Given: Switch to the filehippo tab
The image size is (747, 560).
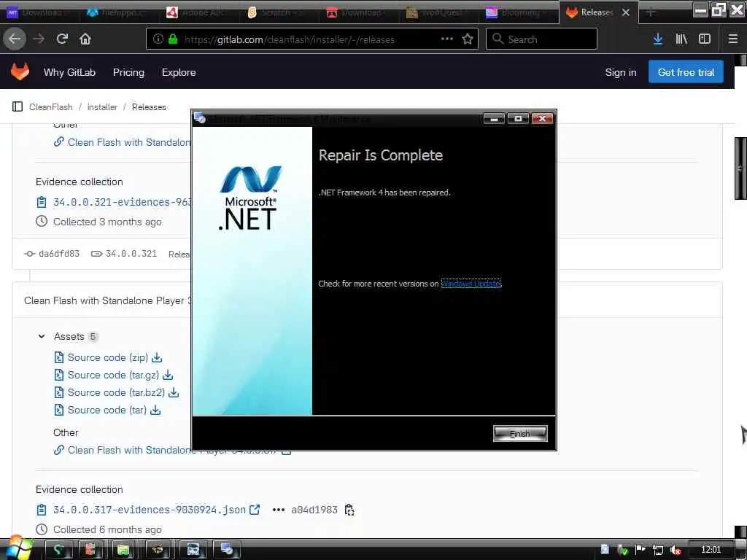Looking at the screenshot, I should pos(119,12).
